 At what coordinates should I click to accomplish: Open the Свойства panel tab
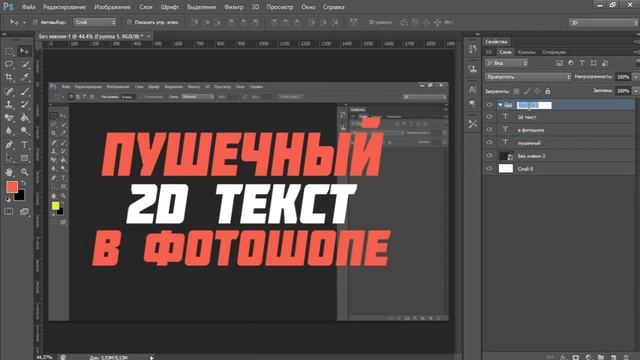(x=496, y=42)
